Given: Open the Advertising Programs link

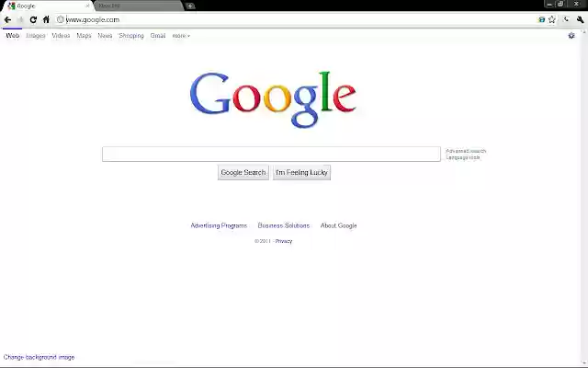Looking at the screenshot, I should click(219, 225).
